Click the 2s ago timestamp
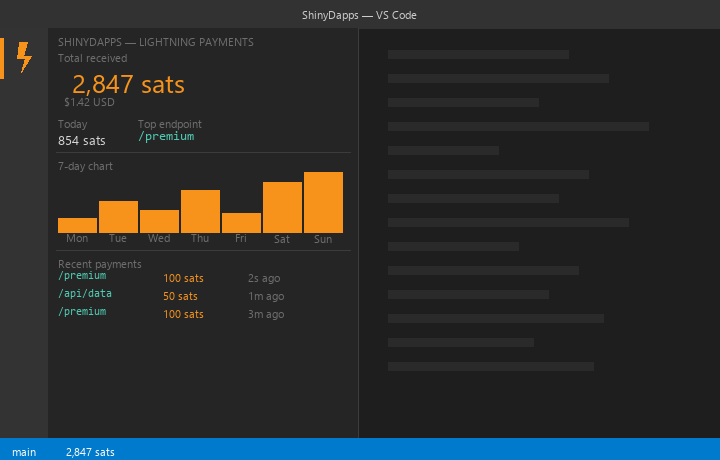This screenshot has width=720, height=460. click(264, 278)
